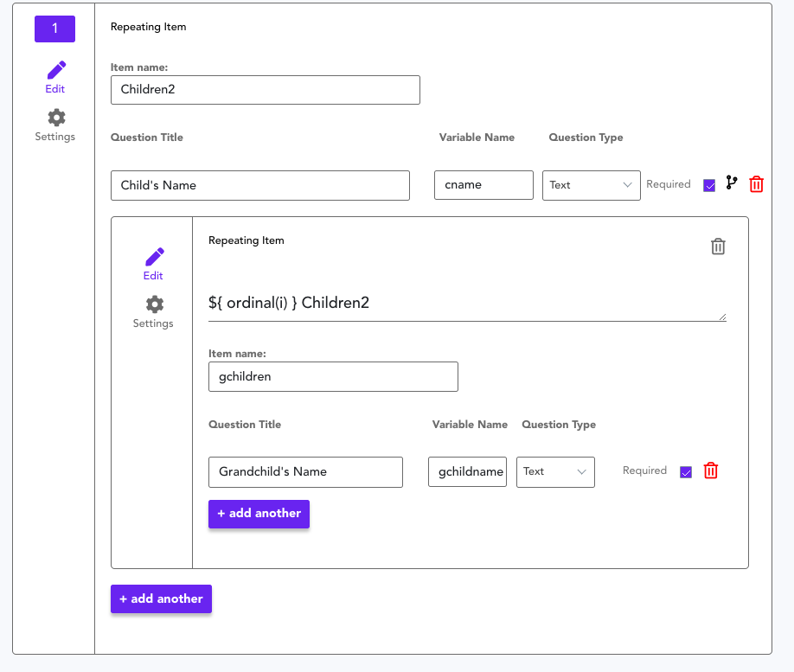Click the gchildname variable name field
The image size is (794, 672).
[467, 472]
